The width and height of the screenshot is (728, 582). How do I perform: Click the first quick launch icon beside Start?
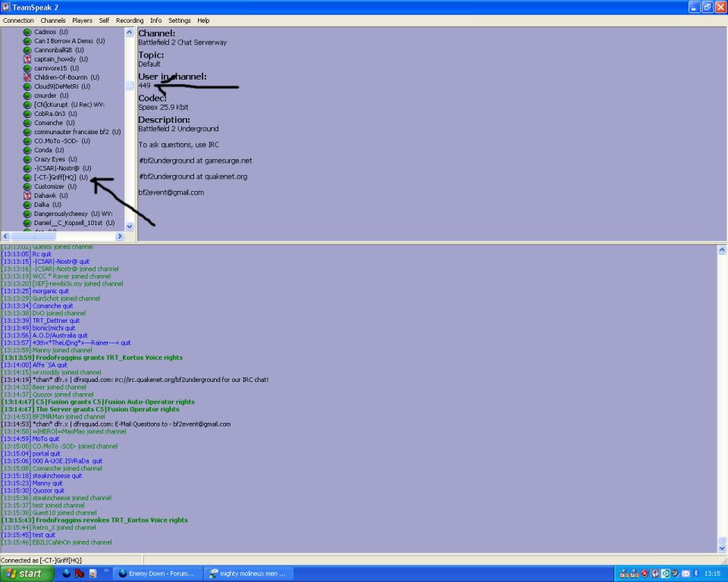pyautogui.click(x=67, y=573)
